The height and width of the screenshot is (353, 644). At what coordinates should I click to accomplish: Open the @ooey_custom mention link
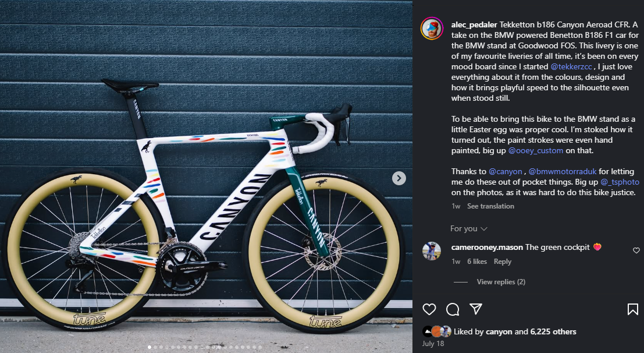536,150
